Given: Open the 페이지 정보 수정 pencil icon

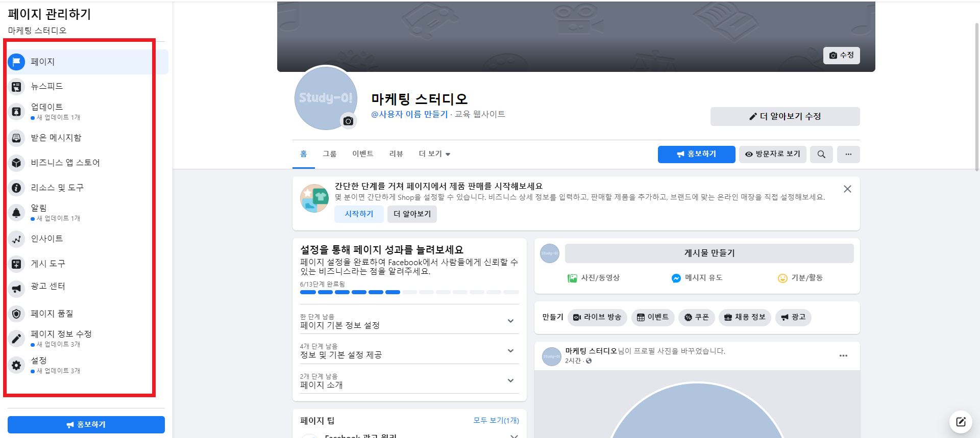Looking at the screenshot, I should pyautogui.click(x=16, y=339).
